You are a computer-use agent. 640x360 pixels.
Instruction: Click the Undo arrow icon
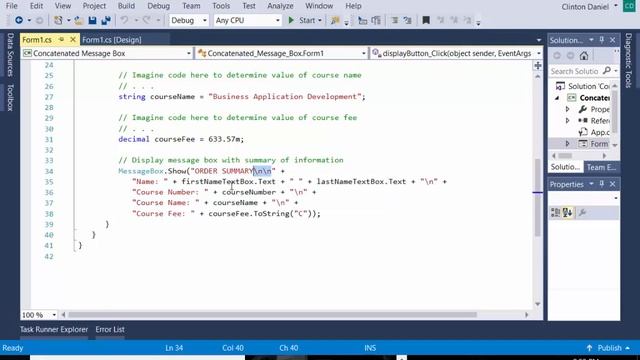(124, 20)
